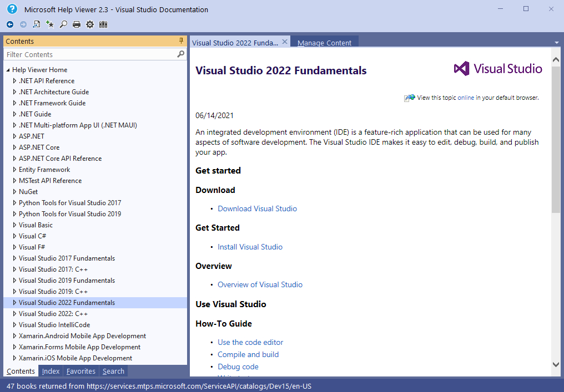Viewport: 564px width, 392px height.
Task: Expand the Visual Studio IntelliCode node
Action: point(14,325)
